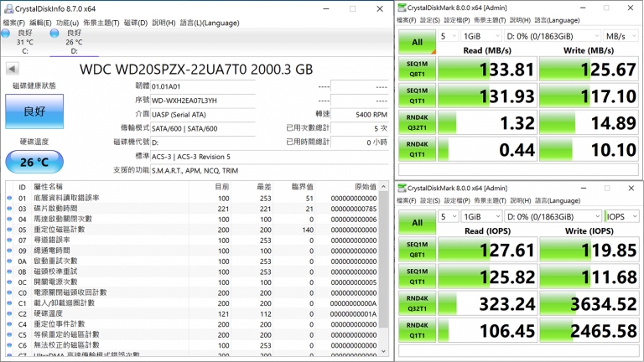Image resolution: width=644 pixels, height=362 pixels.
Task: Open drive D: dropdown in upper CrystalDiskMark
Action: click(x=553, y=36)
